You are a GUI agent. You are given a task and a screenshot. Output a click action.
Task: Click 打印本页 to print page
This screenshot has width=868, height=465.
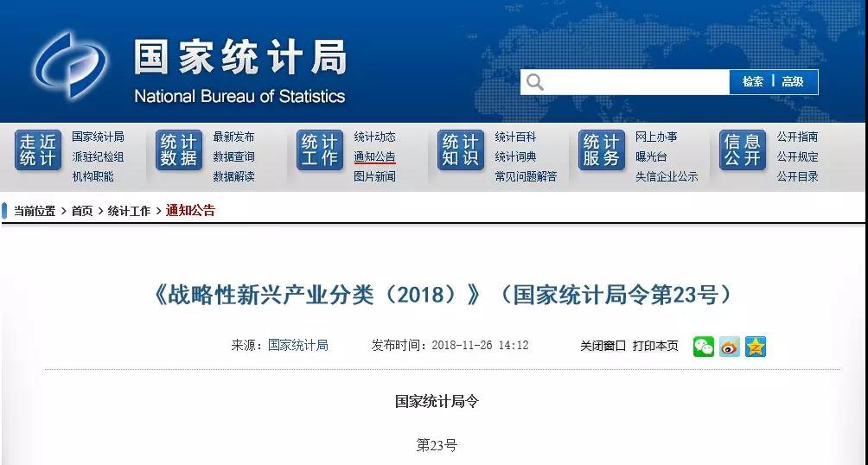[x=655, y=346]
